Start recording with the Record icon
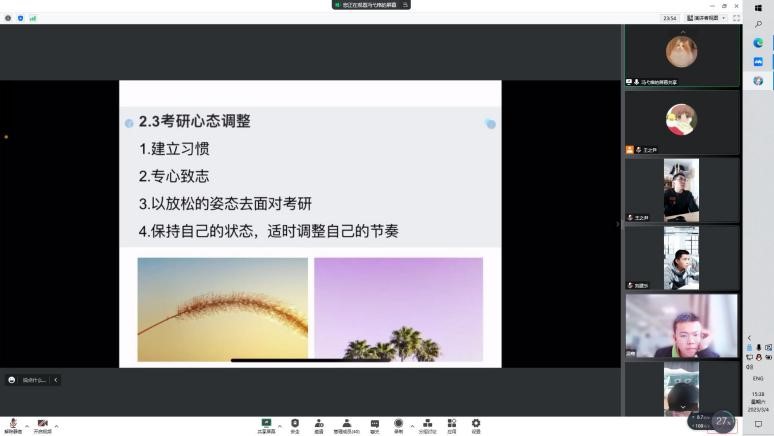Image resolution: width=774 pixels, height=436 pixels. pyautogui.click(x=398, y=424)
